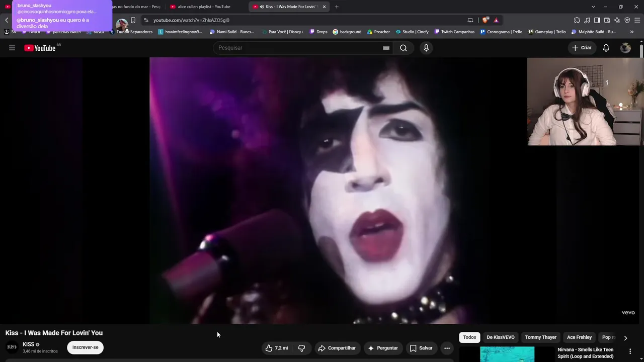Start voice search with the microphone
Viewport: 644px width, 362px height.
click(x=426, y=48)
